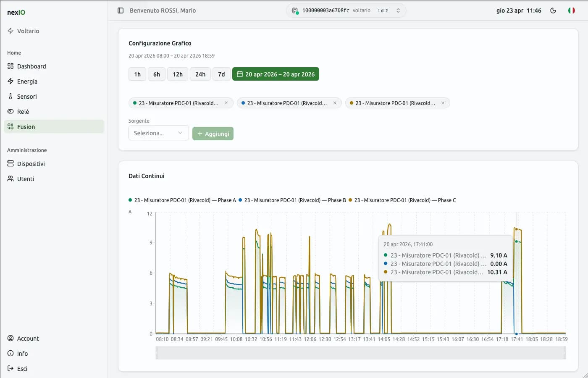Viewport: 588px width, 378px height.
Task: Open Dashboard in the sidebar
Action: (31, 66)
